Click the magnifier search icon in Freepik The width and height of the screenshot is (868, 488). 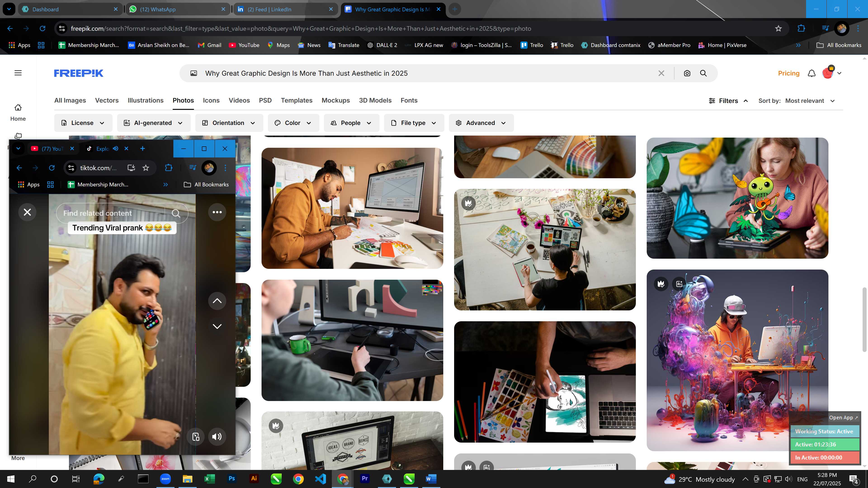pos(703,73)
